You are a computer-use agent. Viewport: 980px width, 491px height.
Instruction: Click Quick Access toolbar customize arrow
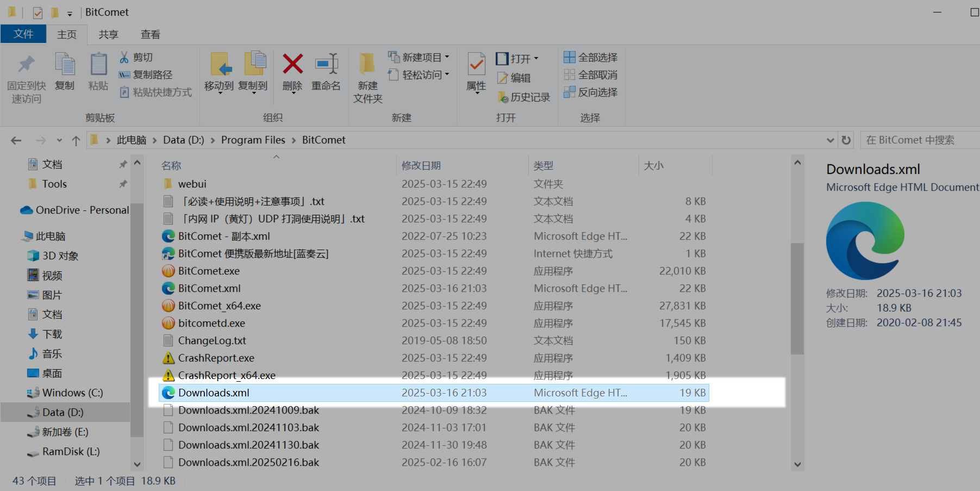pyautogui.click(x=70, y=13)
